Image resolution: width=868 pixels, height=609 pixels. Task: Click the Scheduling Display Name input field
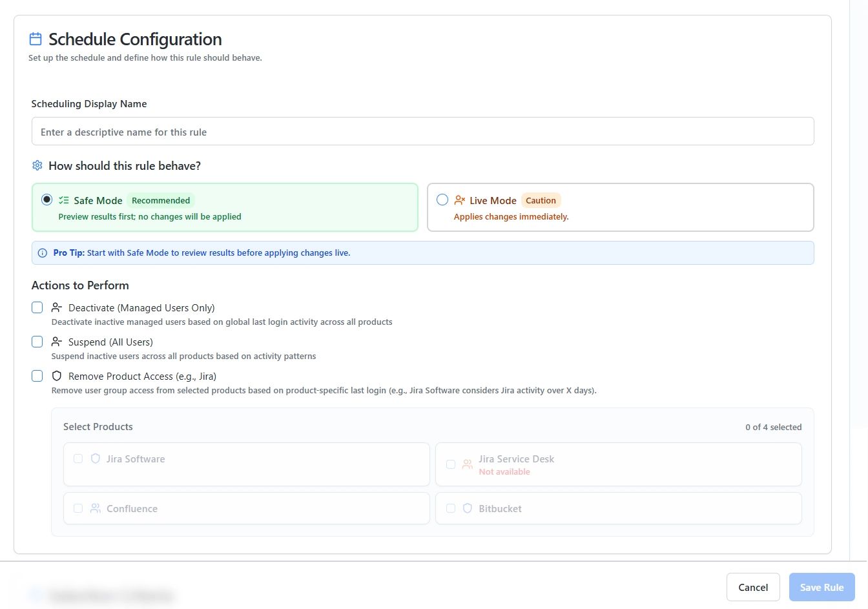pyautogui.click(x=423, y=131)
